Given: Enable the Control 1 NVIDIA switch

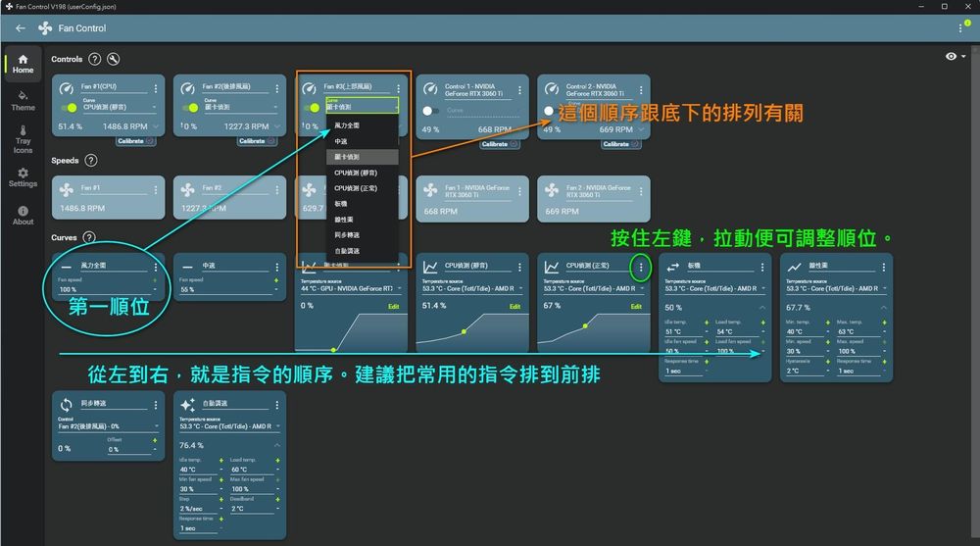Looking at the screenshot, I should point(430,111).
